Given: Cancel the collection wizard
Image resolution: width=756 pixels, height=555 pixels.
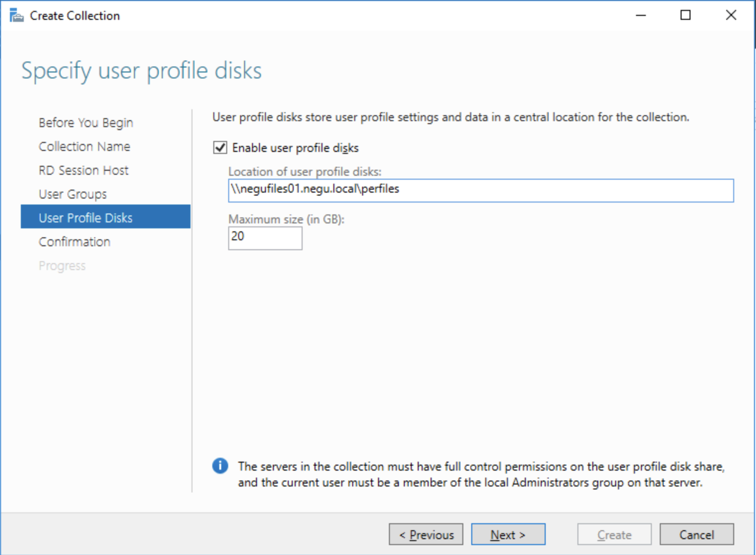Looking at the screenshot, I should pyautogui.click(x=696, y=535).
